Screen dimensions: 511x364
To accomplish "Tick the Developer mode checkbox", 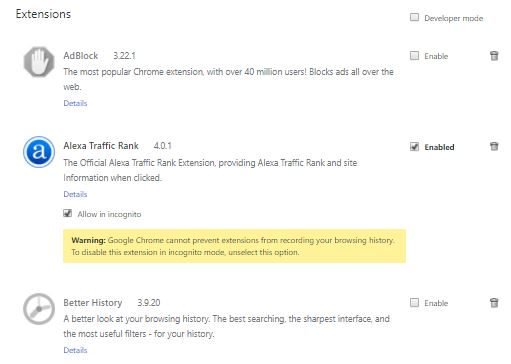I will [x=414, y=17].
